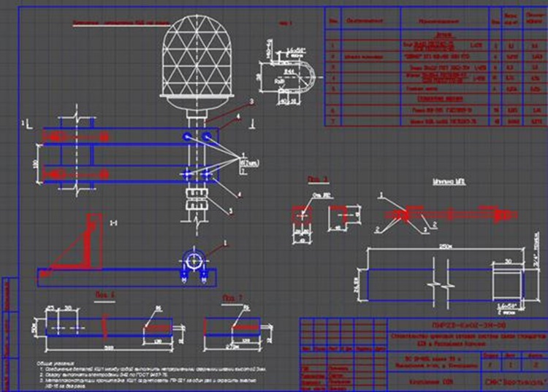The width and height of the screenshot is (548, 392).
Task: Click the 'Поз. 7' detail label
Action: click(x=232, y=299)
